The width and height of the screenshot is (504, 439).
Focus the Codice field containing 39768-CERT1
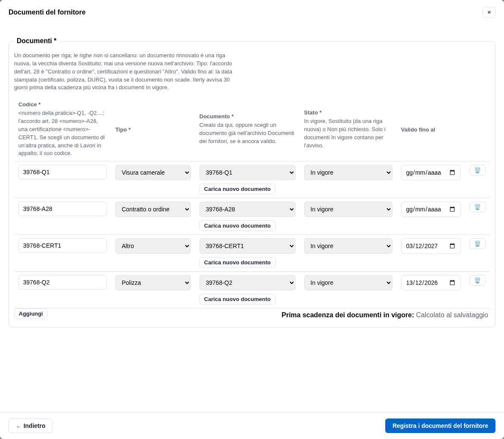62,246
